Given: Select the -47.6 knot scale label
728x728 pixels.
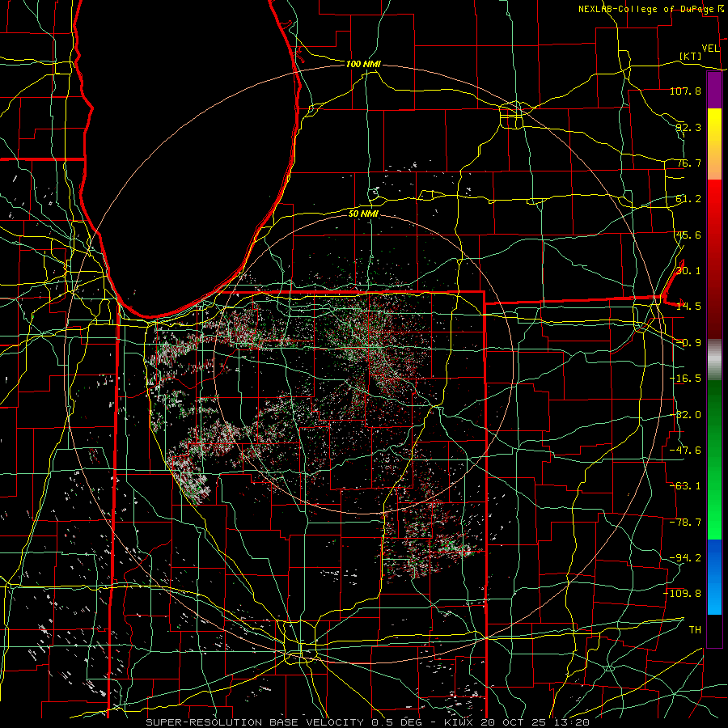Looking at the screenshot, I should click(685, 451).
